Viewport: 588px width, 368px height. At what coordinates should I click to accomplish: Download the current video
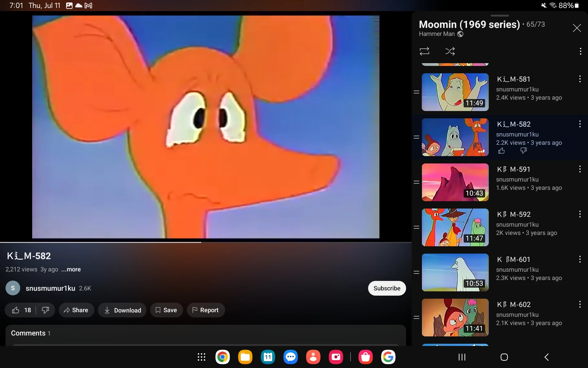coord(122,310)
